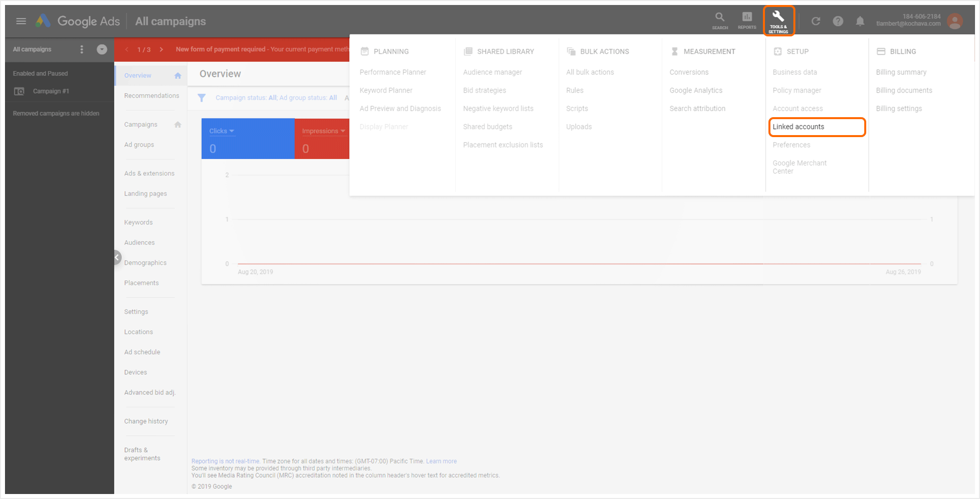Open Policy manager menu item
The image size is (980, 499).
click(x=797, y=90)
